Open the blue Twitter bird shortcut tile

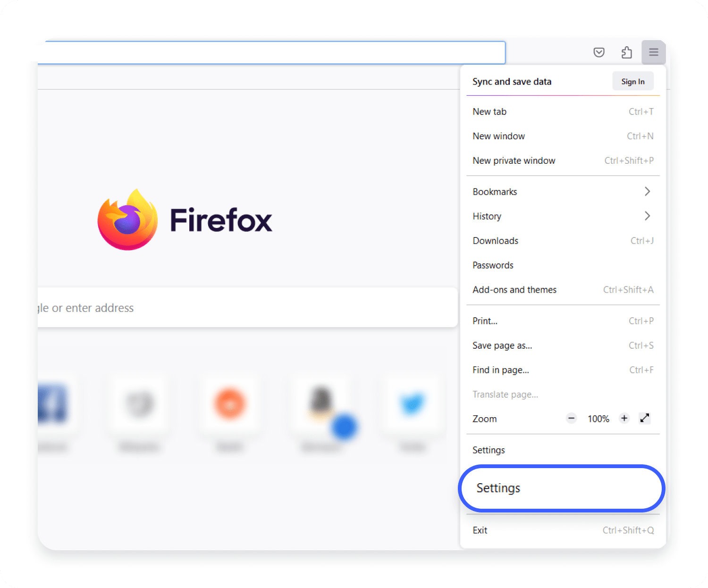tap(413, 404)
